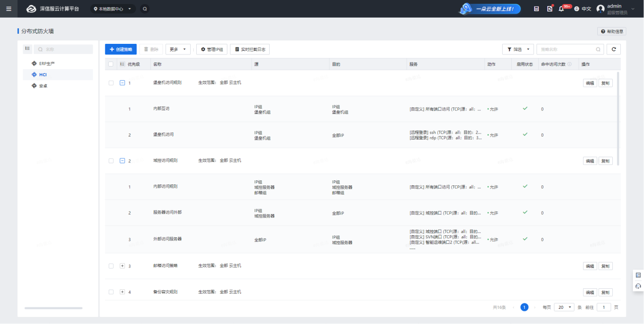Click the global search magnifier icon
The width and height of the screenshot is (644, 324).
145,9
